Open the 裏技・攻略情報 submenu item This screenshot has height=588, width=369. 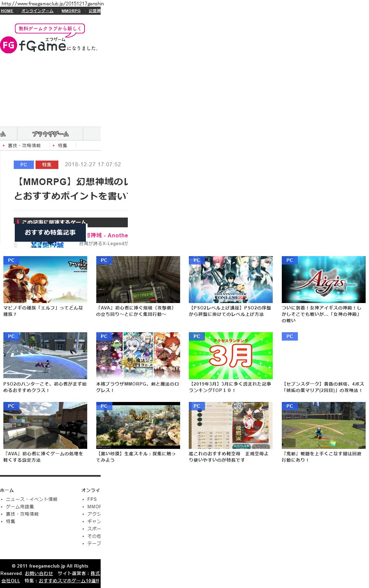click(x=24, y=145)
